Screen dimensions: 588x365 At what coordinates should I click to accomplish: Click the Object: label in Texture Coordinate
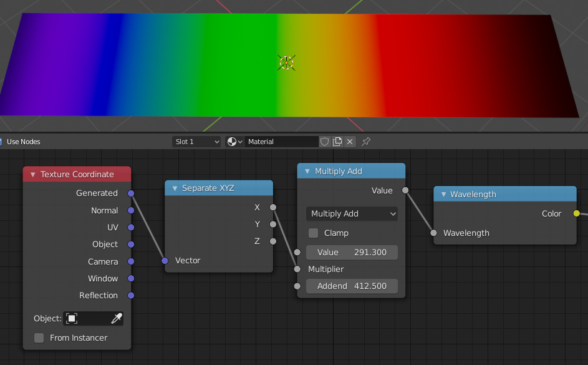point(47,318)
